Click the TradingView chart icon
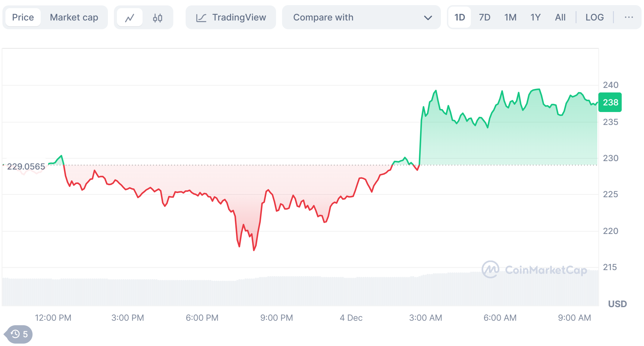644x346 pixels. pos(201,18)
